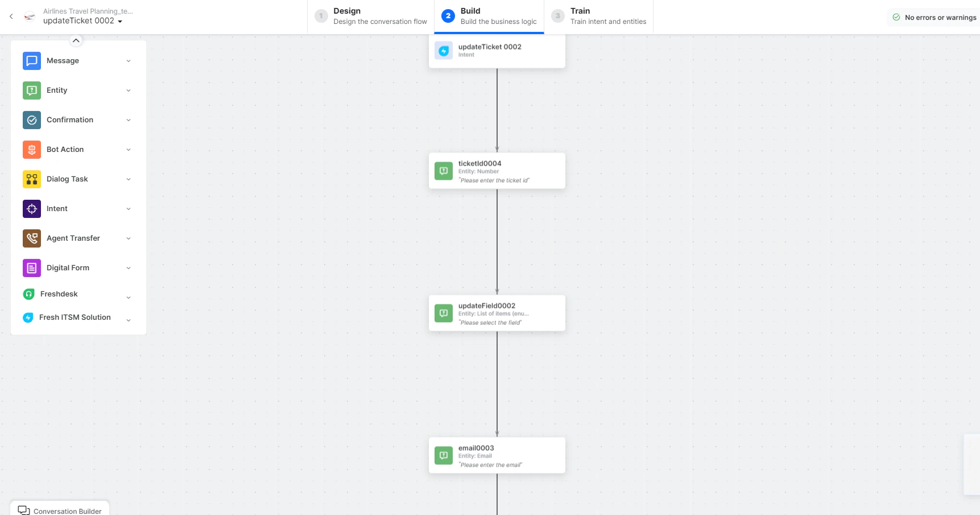Select the Digital Form node type
This screenshot has height=515, width=980.
click(68, 267)
